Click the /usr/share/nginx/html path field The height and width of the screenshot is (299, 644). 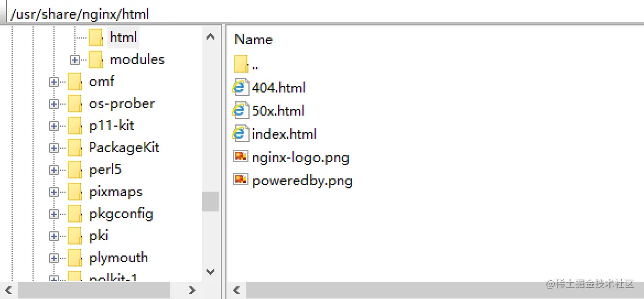click(324, 14)
